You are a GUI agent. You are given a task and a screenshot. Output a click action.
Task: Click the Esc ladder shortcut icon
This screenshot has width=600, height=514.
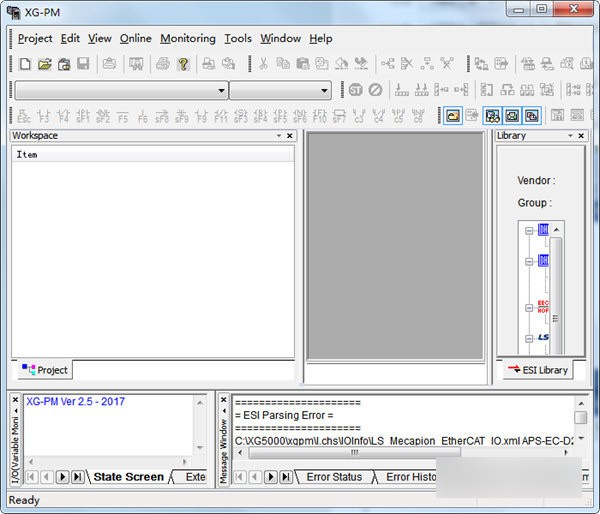tap(23, 116)
